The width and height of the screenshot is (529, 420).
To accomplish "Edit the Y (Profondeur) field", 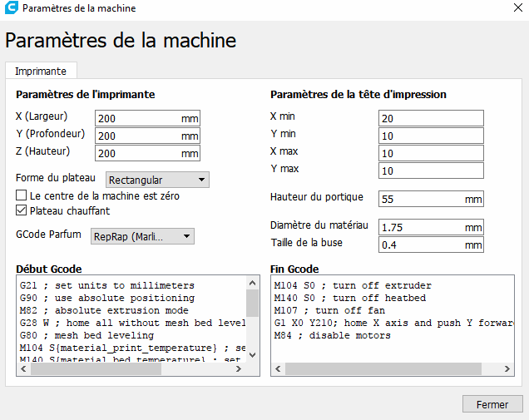I will pos(147,136).
